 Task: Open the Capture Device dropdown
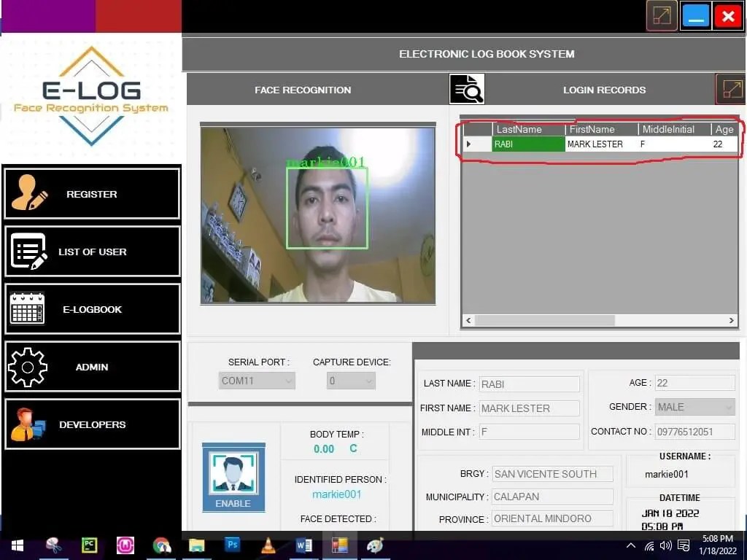click(351, 380)
